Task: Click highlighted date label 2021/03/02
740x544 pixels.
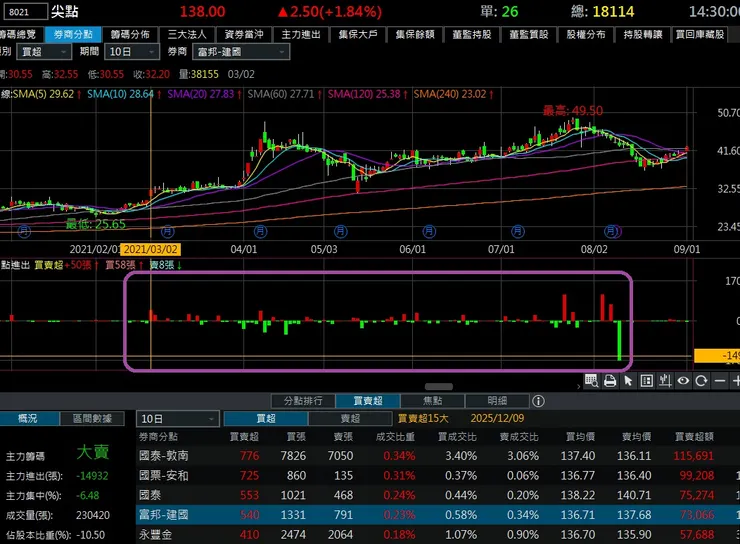Action: pos(151,250)
